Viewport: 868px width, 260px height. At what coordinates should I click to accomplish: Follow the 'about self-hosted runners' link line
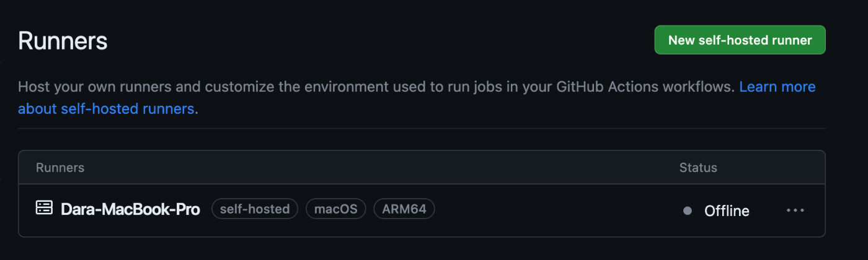tap(106, 110)
